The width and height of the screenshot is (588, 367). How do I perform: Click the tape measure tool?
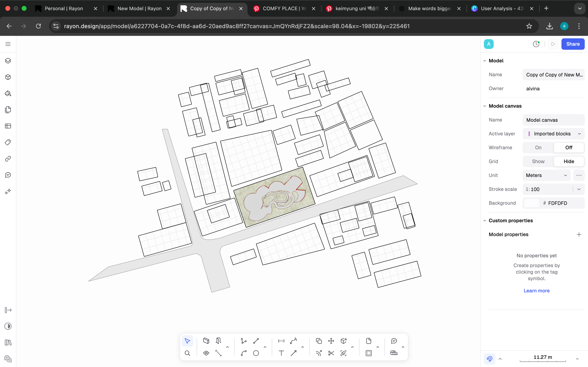[394, 353]
